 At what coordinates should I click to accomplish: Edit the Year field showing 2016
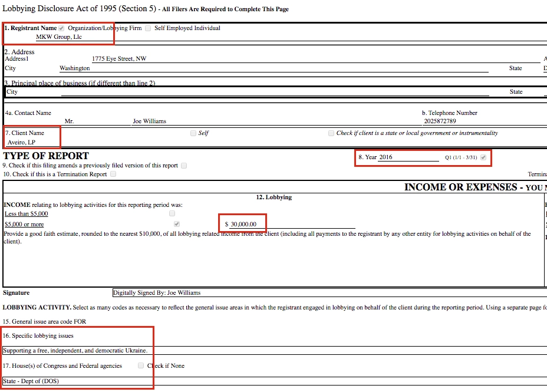(408, 157)
